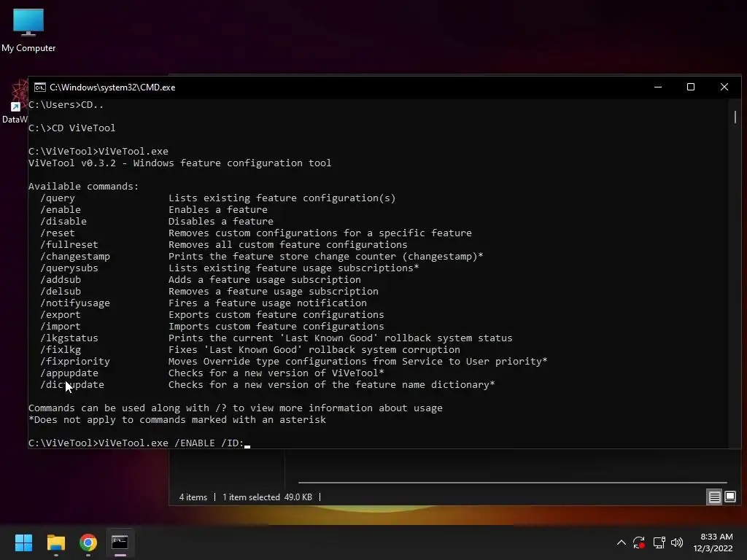Click '4 items' in the Explorer status bar
This screenshot has height=560, width=747.
tap(193, 497)
